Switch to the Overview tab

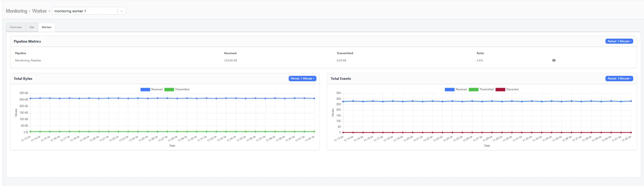(x=16, y=27)
